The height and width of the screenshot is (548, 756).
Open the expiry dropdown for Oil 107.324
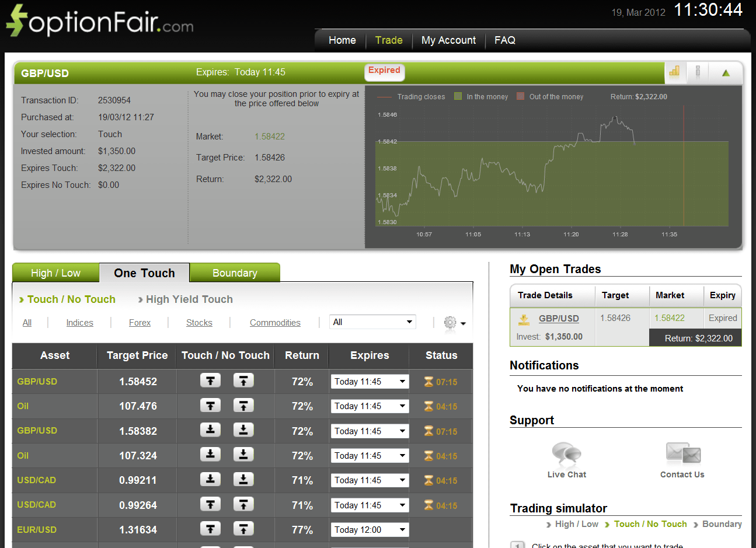[370, 455]
